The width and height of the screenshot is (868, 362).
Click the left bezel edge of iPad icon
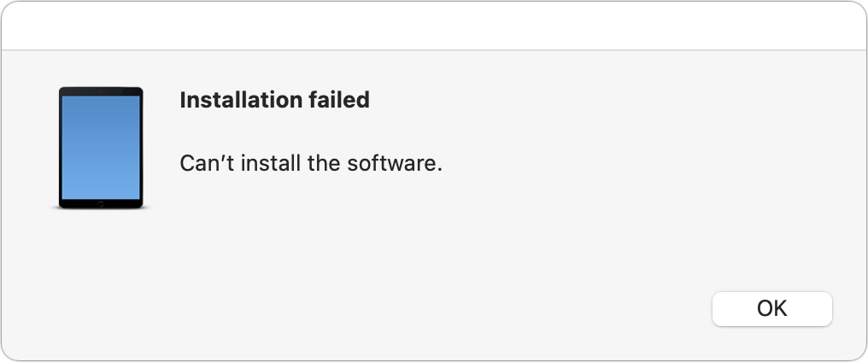click(61, 147)
